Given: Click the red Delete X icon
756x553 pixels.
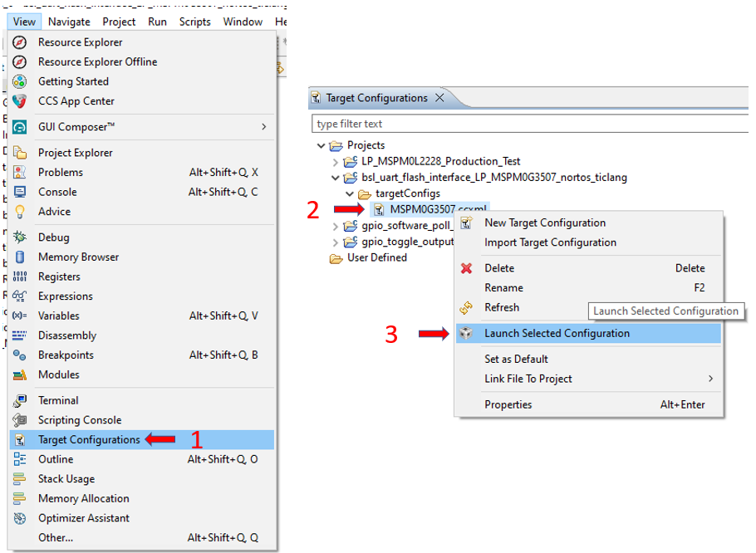Looking at the screenshot, I should [466, 268].
